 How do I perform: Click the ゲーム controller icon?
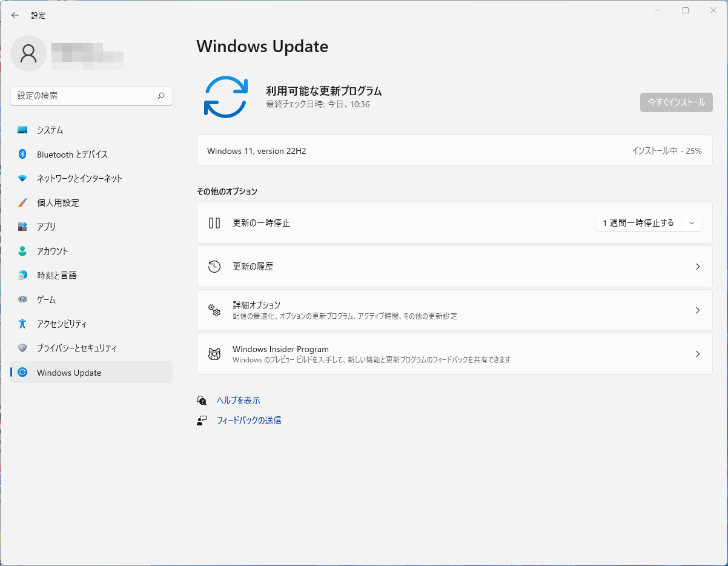tap(22, 299)
